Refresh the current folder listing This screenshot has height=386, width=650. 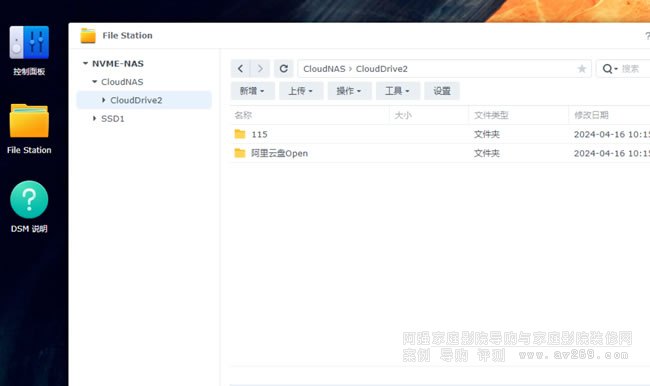pos(284,68)
